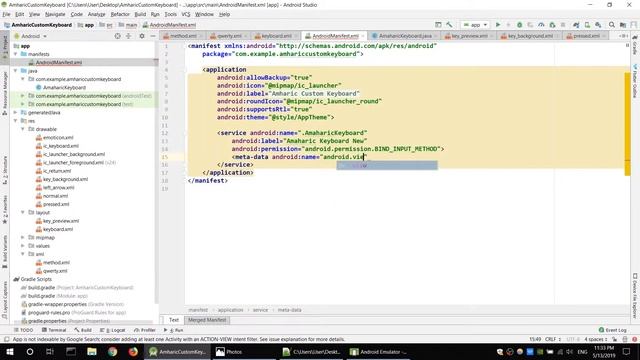Click the layout icon left of the hammer
Viewport: 640px width, 360px height.
pos(438,25)
